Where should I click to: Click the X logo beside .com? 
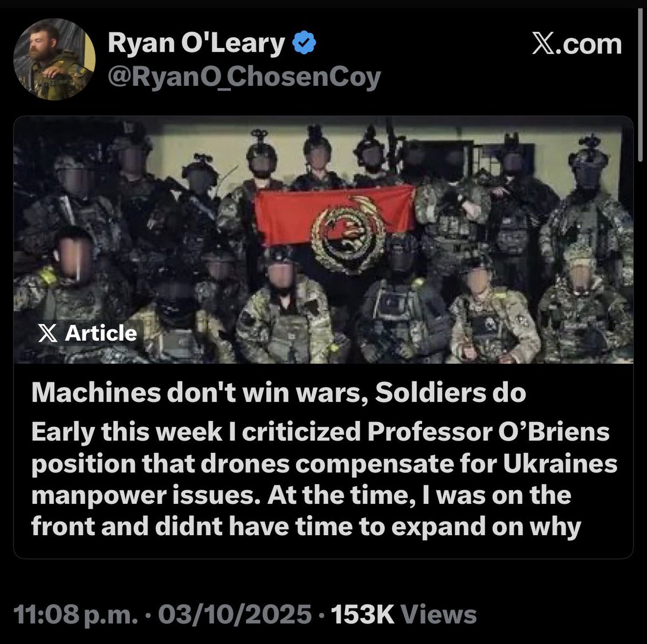pos(544,44)
